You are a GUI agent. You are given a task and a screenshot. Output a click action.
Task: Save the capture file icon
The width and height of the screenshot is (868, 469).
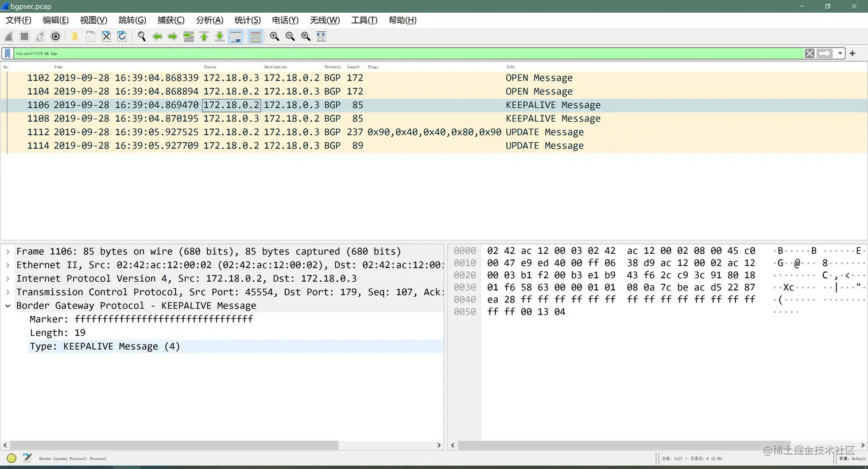click(x=91, y=36)
